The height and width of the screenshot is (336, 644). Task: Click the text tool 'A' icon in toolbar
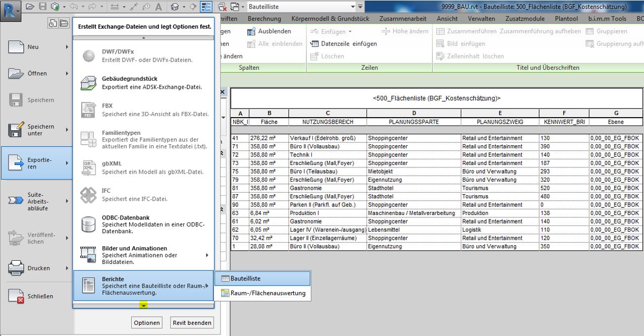click(x=158, y=7)
